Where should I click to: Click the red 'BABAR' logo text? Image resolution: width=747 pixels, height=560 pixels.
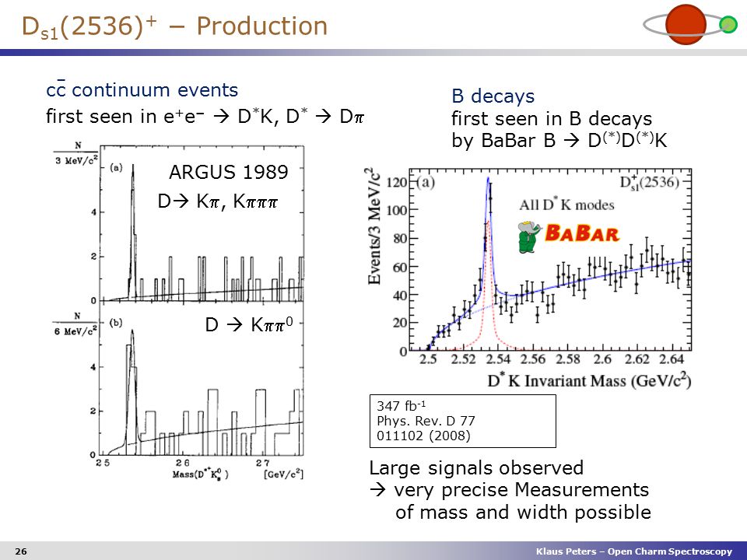[x=582, y=233]
